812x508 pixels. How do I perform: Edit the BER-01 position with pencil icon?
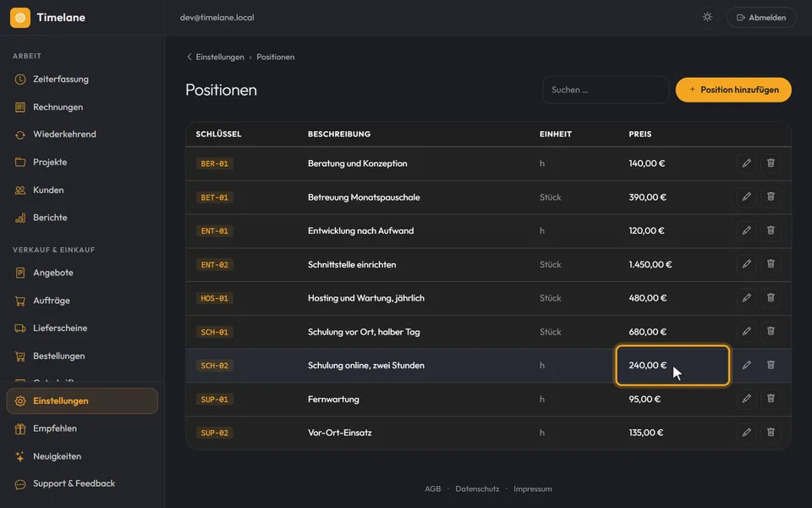tap(746, 163)
